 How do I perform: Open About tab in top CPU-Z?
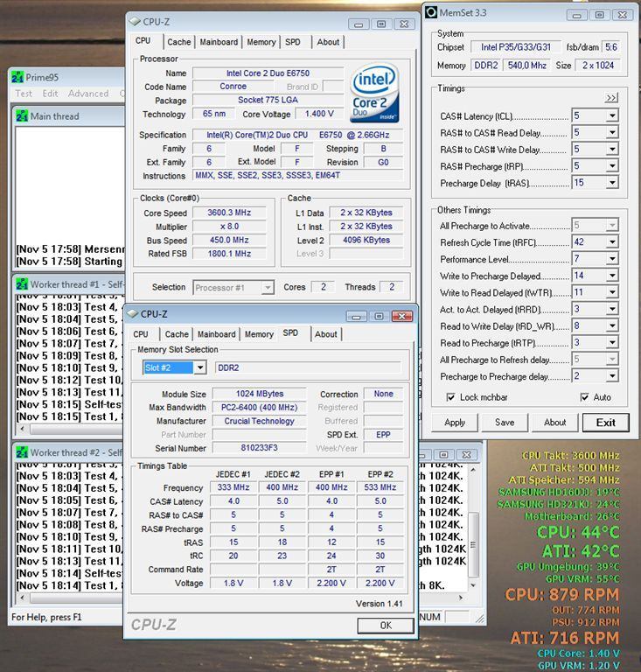click(328, 42)
